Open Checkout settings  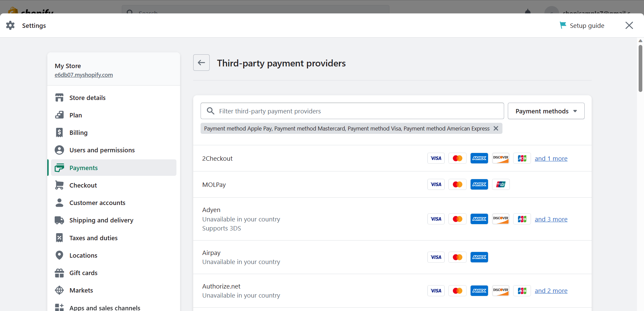[114, 185]
